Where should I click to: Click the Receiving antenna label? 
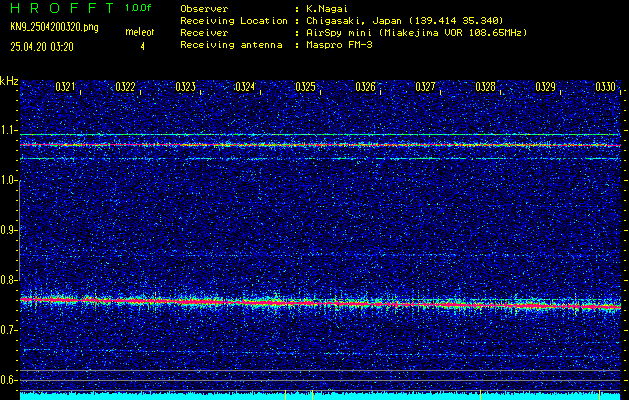pyautogui.click(x=231, y=45)
